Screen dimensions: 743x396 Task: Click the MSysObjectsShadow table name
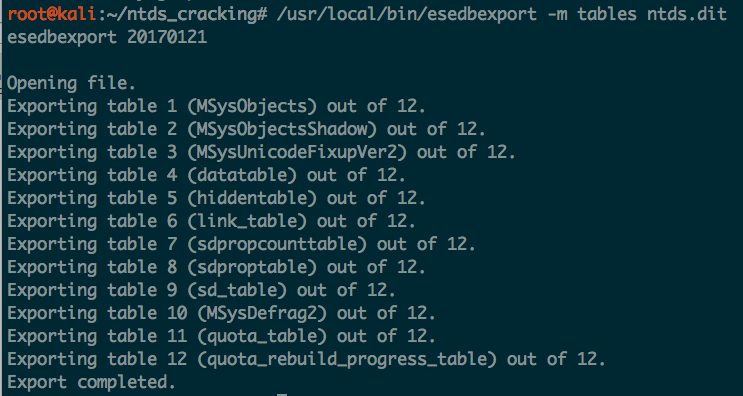(282, 129)
